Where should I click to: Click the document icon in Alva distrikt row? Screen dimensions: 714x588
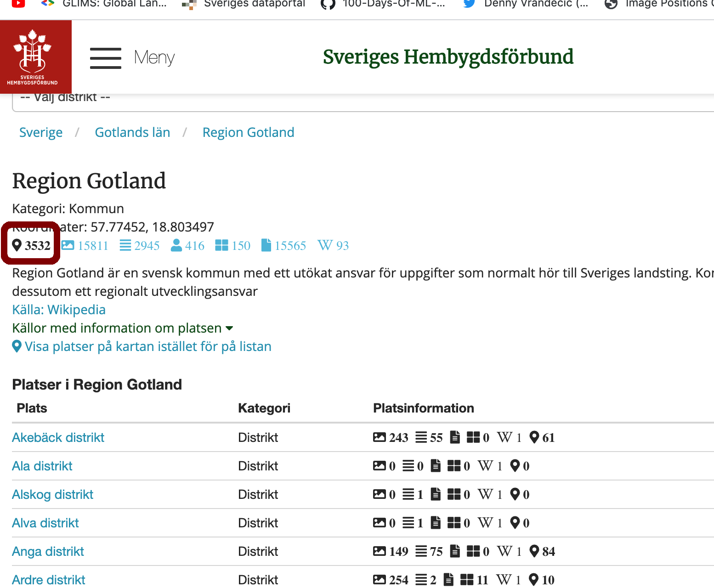pos(436,523)
